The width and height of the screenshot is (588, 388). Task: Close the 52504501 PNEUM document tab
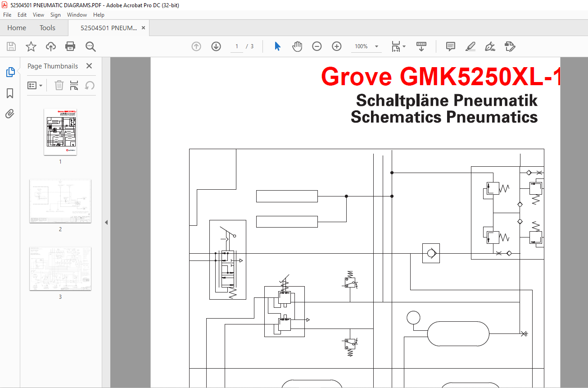coord(143,28)
